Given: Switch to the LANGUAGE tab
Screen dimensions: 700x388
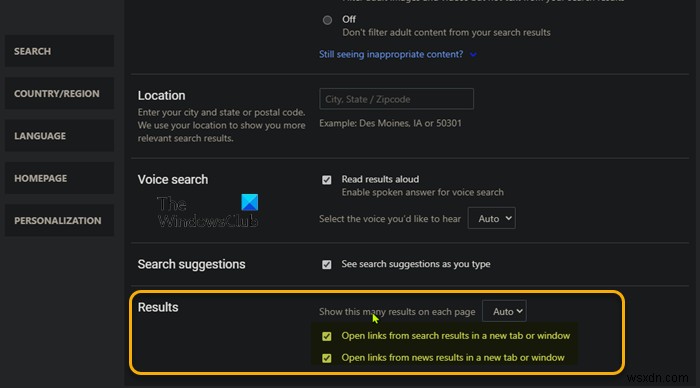Looking at the screenshot, I should click(x=59, y=136).
